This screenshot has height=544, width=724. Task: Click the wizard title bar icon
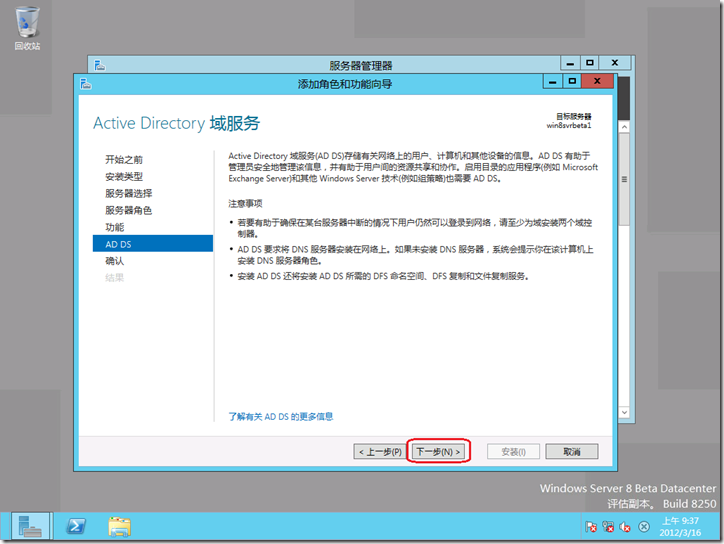86,84
